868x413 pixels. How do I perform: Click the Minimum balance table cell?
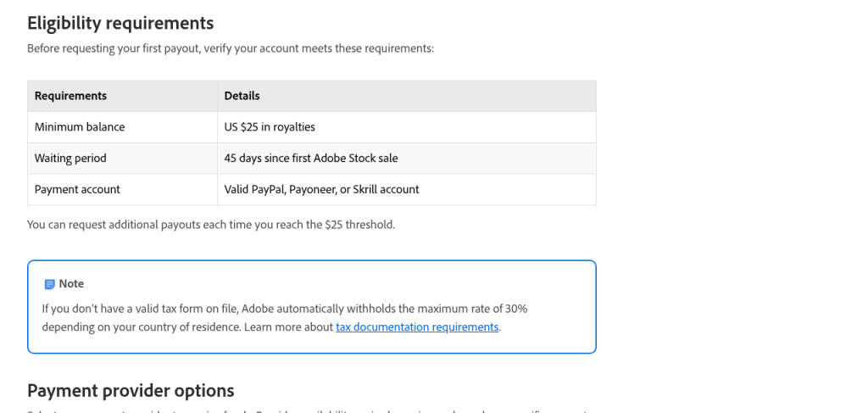click(122, 127)
